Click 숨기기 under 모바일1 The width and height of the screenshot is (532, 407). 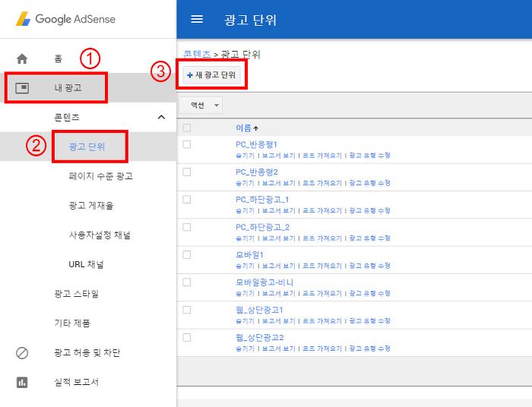coord(245,266)
